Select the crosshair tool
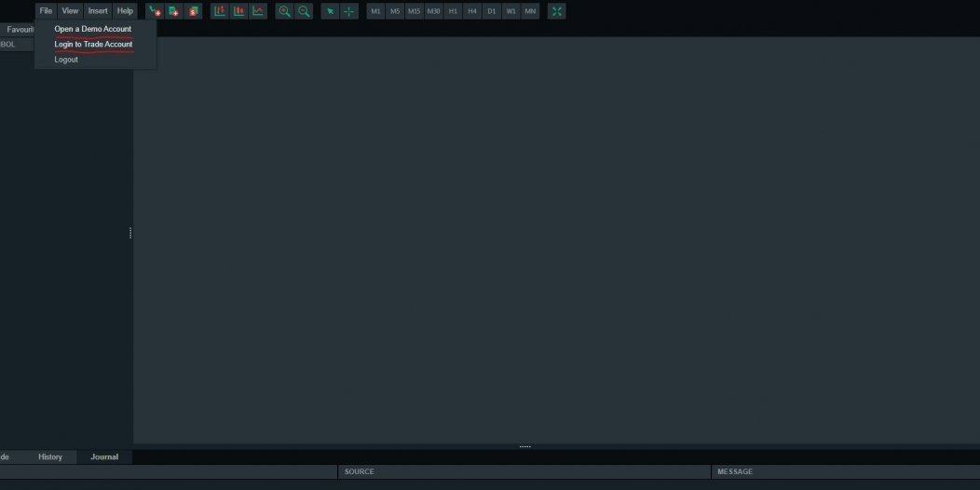The image size is (980, 490). 348,11
